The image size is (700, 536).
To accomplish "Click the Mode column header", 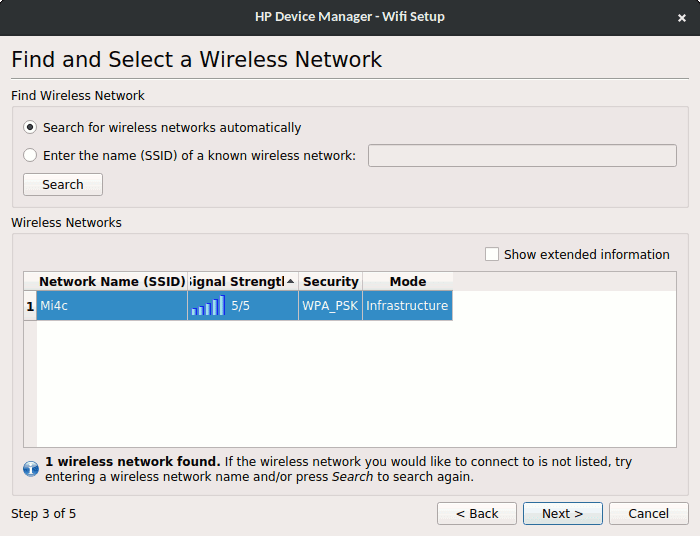I will (407, 282).
